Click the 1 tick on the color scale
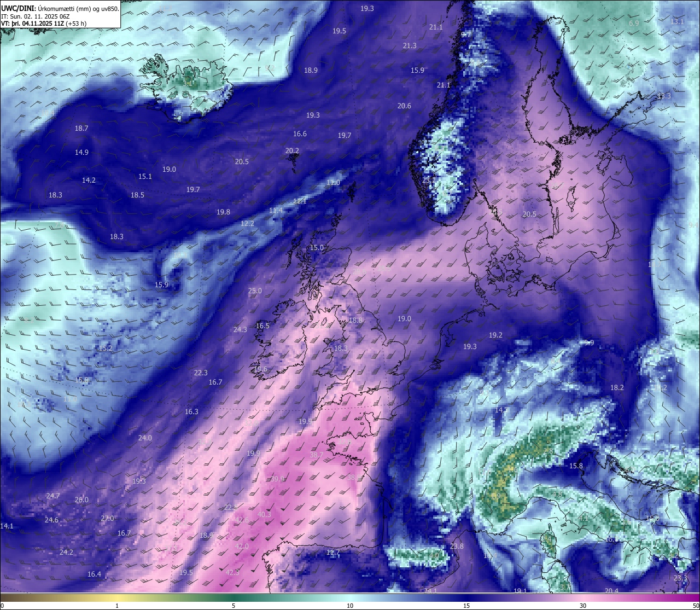Screen dimensions: 700x610 pyautogui.click(x=118, y=606)
